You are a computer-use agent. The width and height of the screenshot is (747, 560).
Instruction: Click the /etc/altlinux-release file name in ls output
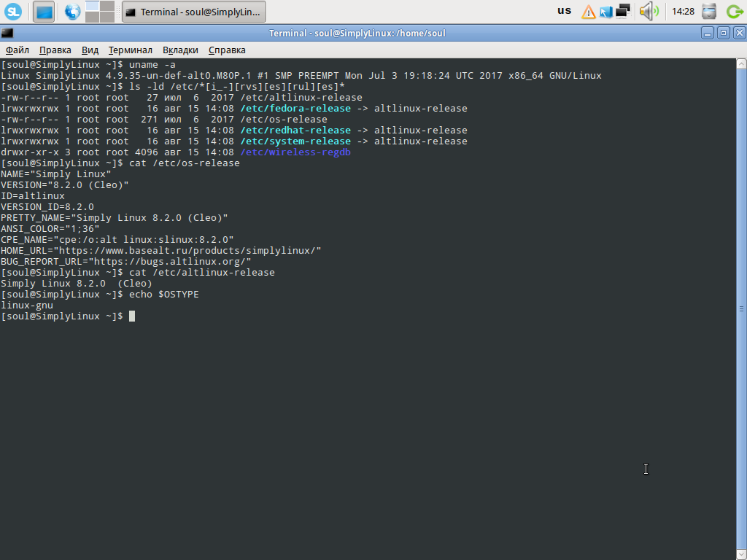point(301,97)
